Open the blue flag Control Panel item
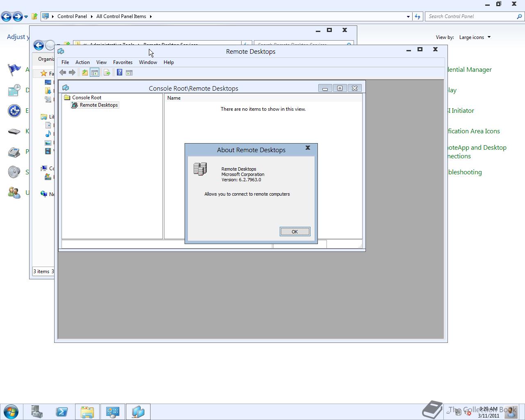The image size is (525, 420). coord(14,70)
